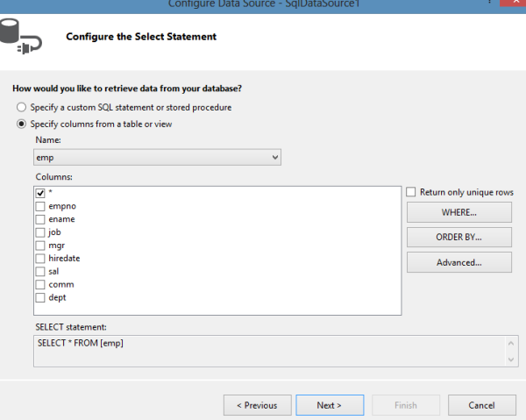526x420 pixels.
Task: Check the hiredate column checkbox
Action: [x=40, y=259]
